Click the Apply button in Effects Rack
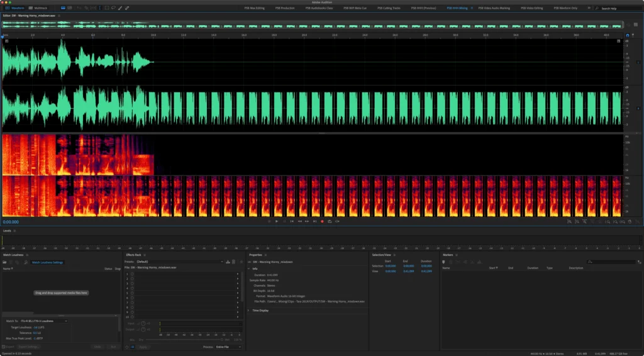Screen dimensions: 644x356 coord(143,347)
